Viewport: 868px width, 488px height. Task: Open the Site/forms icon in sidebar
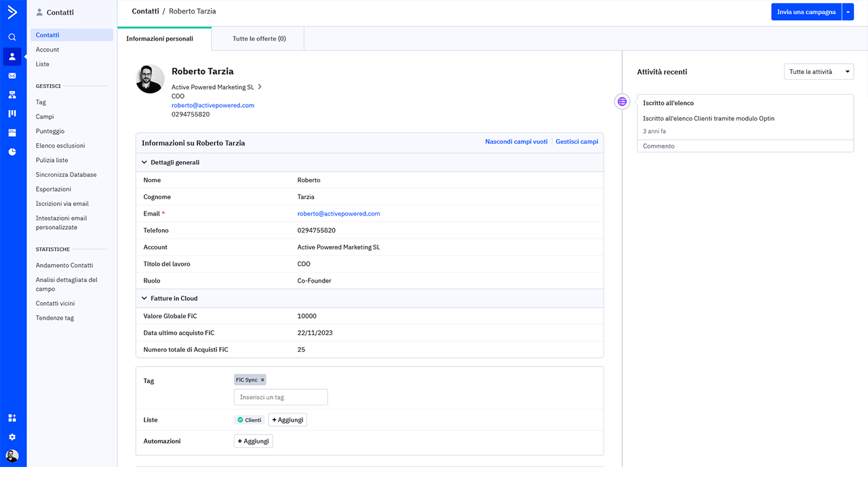pos(12,133)
